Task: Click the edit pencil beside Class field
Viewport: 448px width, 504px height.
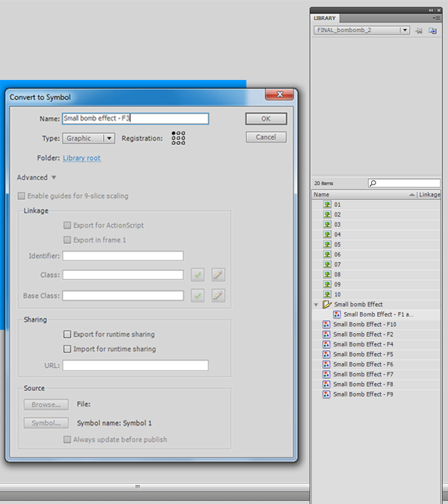Action: [x=218, y=275]
